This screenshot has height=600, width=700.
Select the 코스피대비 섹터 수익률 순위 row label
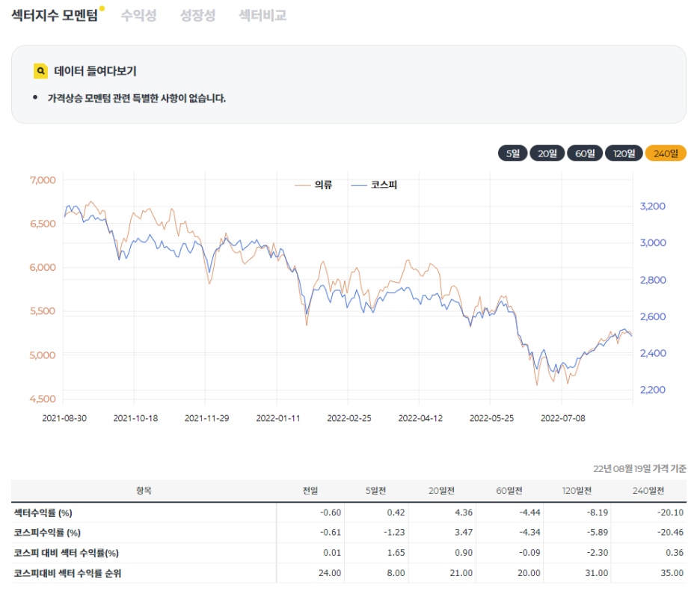tap(67, 573)
